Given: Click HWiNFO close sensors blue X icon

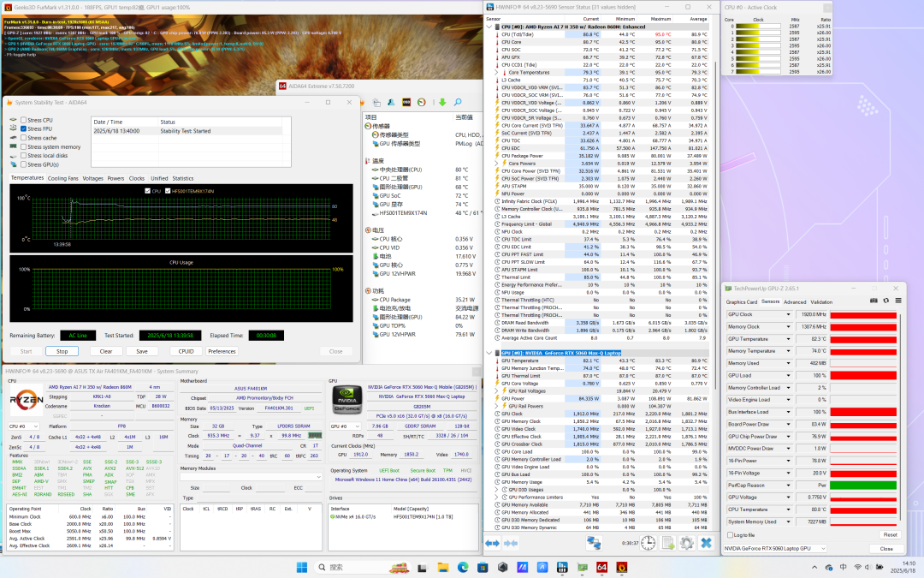Looking at the screenshot, I should click(x=706, y=543).
